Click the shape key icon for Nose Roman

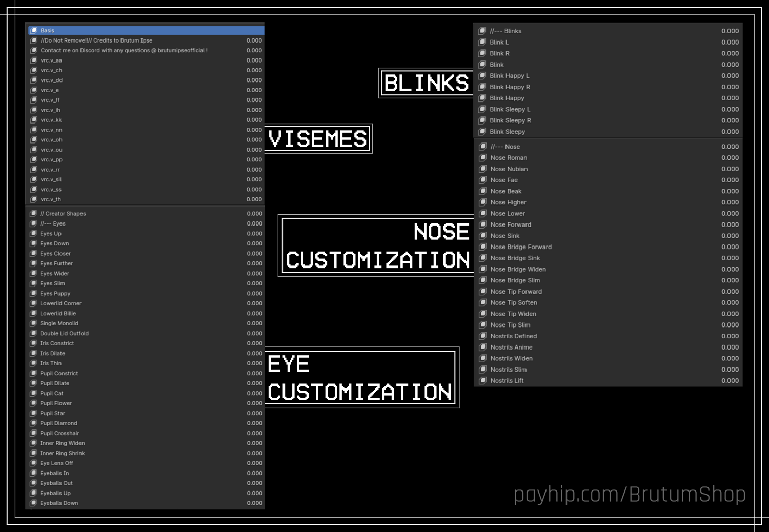482,157
